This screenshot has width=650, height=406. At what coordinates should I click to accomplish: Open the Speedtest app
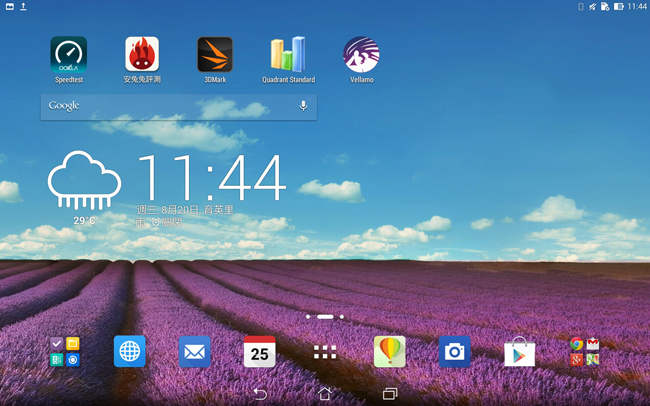coord(69,56)
